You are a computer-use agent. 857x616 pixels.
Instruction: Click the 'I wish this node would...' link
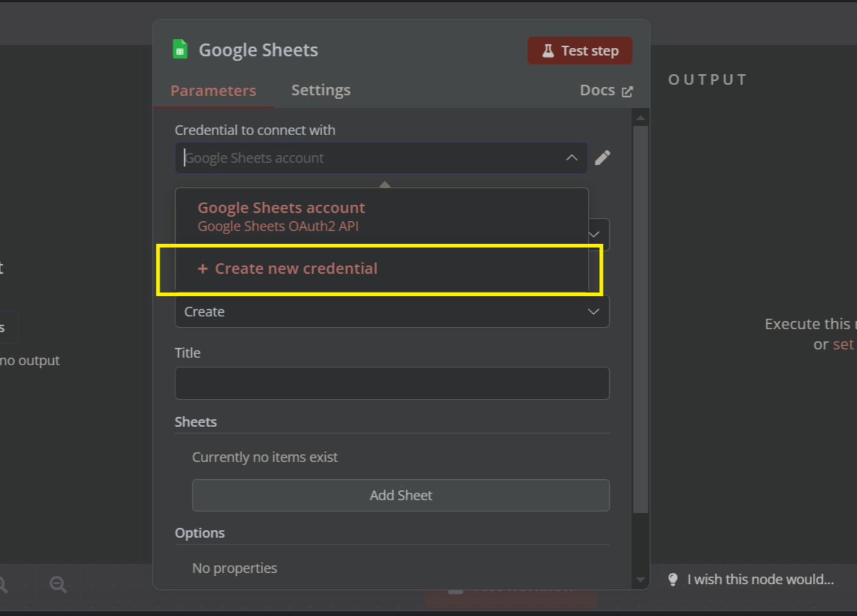coord(760,579)
